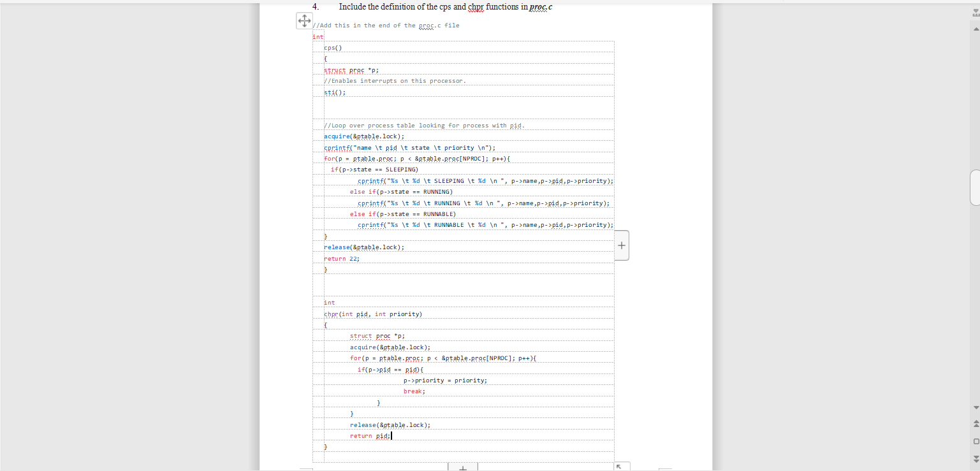
Task: Open the Select Browse Object control
Action: pyautogui.click(x=976, y=440)
